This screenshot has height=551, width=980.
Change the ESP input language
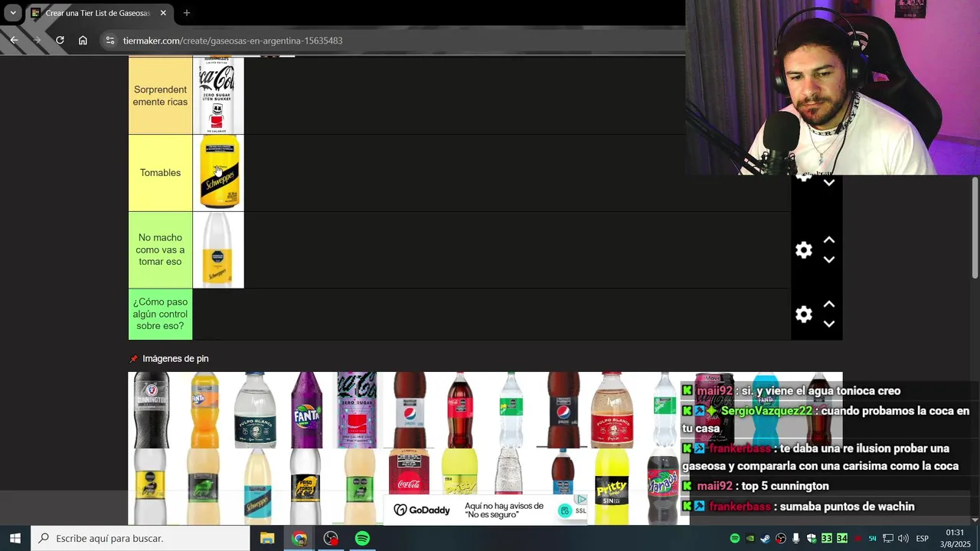(x=923, y=539)
